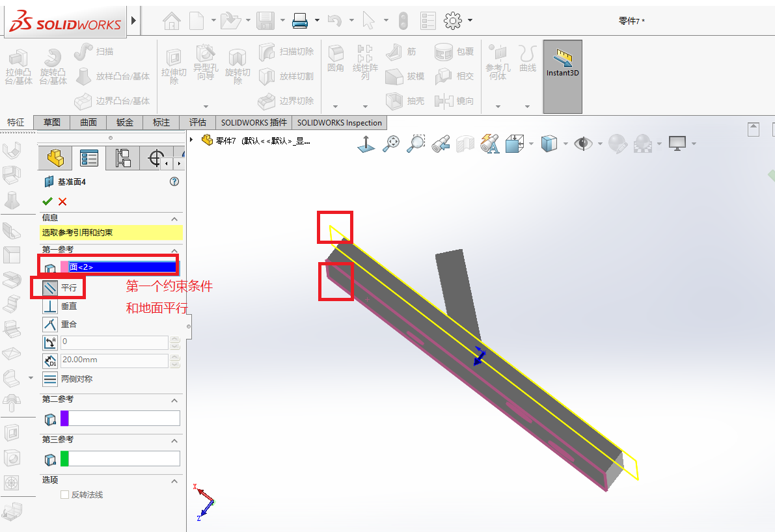Collapse 信息 section

(x=174, y=219)
